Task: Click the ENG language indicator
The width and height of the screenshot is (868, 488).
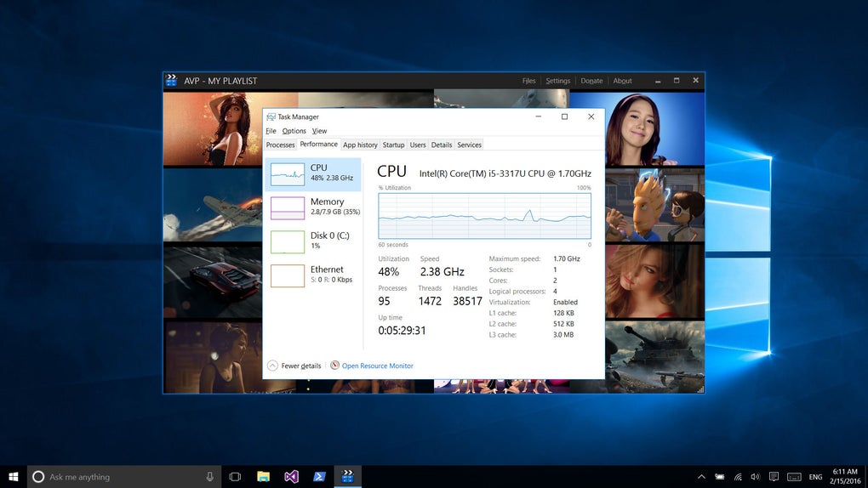Action: 815,477
